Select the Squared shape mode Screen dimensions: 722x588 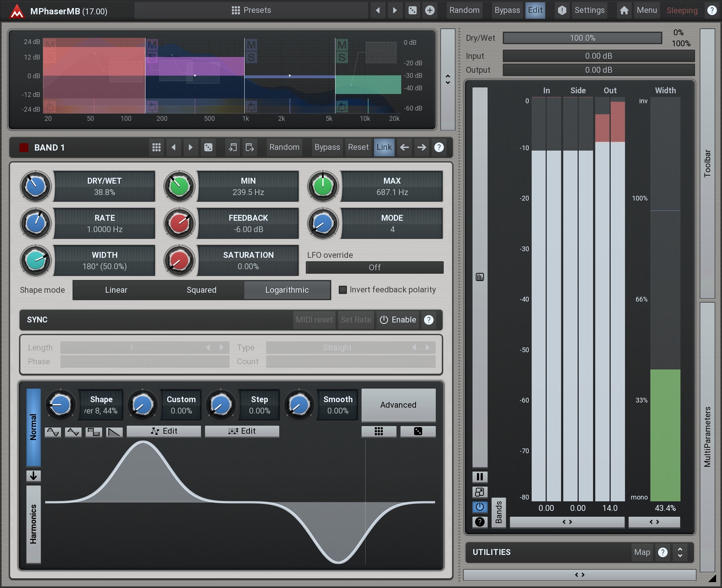pyautogui.click(x=201, y=290)
